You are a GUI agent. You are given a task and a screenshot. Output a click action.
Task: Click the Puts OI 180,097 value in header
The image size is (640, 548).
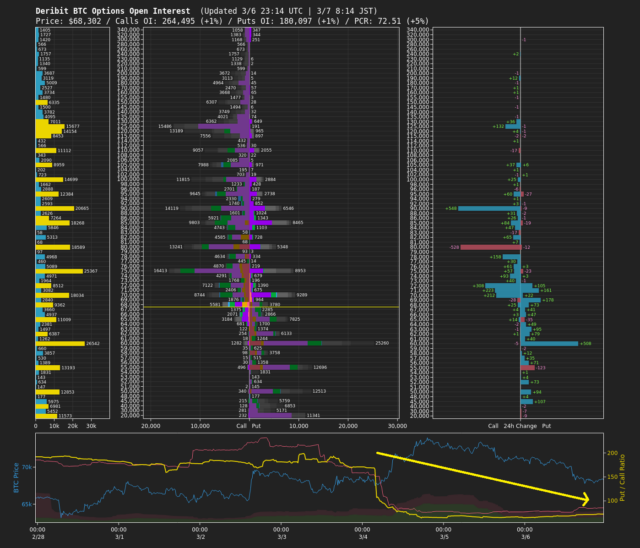click(x=274, y=19)
